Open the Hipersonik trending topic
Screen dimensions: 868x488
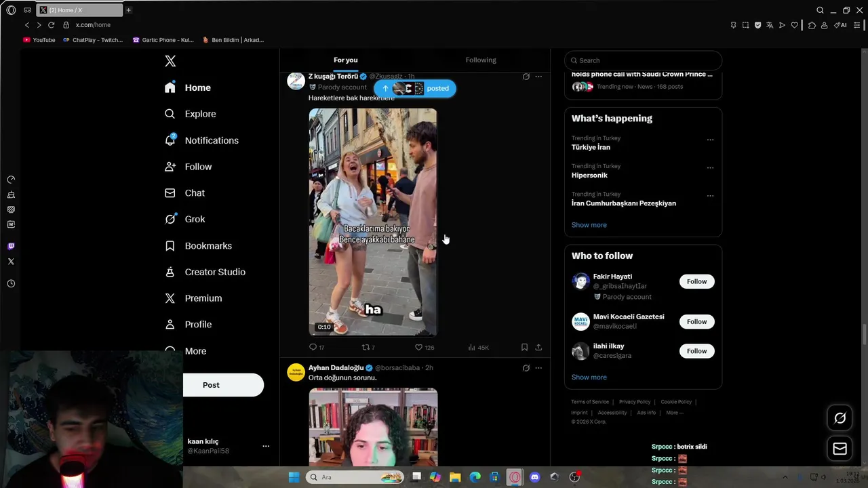[x=589, y=175]
